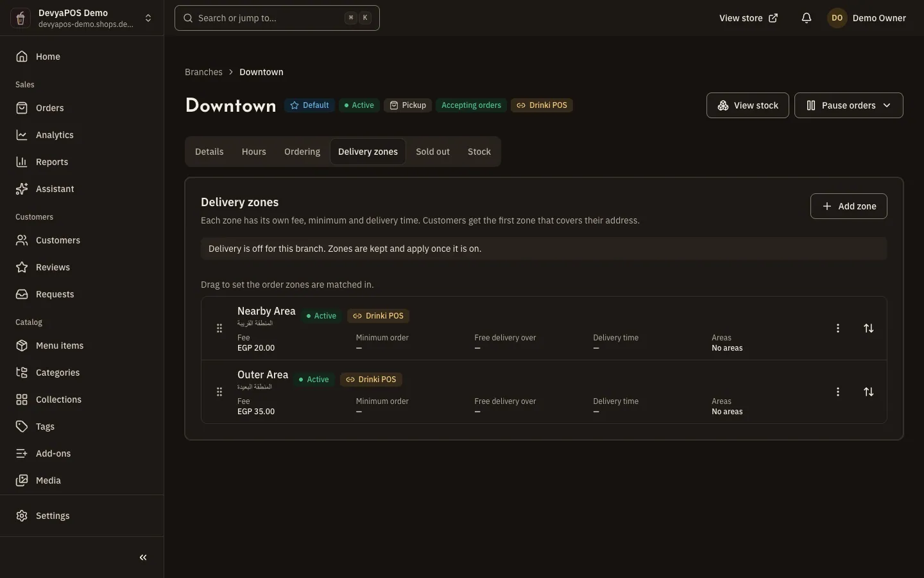Focus the Search or jump to field

[x=277, y=18]
